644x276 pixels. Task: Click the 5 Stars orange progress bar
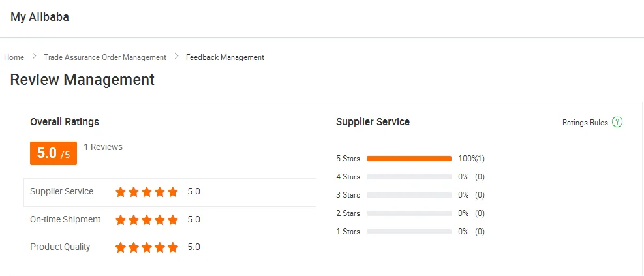tap(409, 159)
